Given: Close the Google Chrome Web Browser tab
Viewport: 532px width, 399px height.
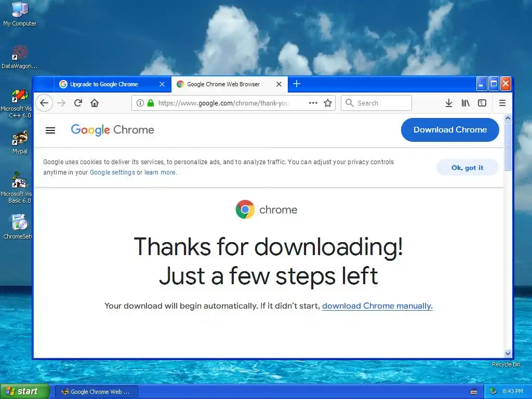Looking at the screenshot, I should tap(279, 84).
